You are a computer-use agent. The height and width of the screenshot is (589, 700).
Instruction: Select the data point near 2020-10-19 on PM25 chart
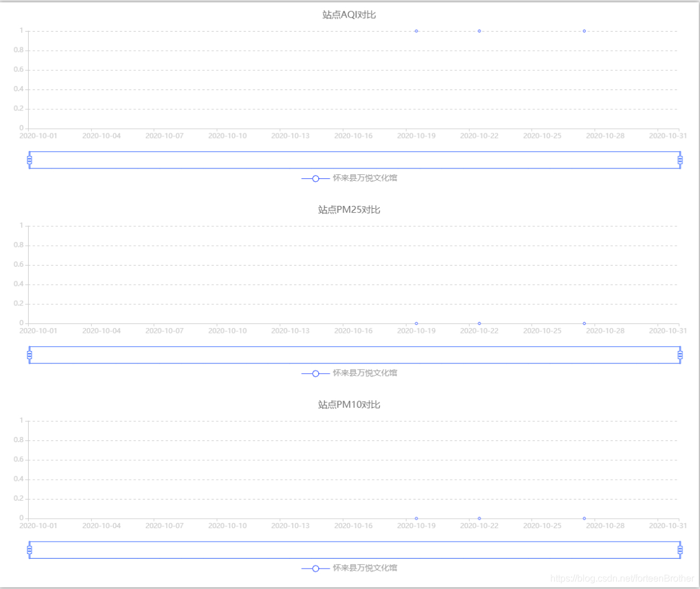pyautogui.click(x=416, y=323)
